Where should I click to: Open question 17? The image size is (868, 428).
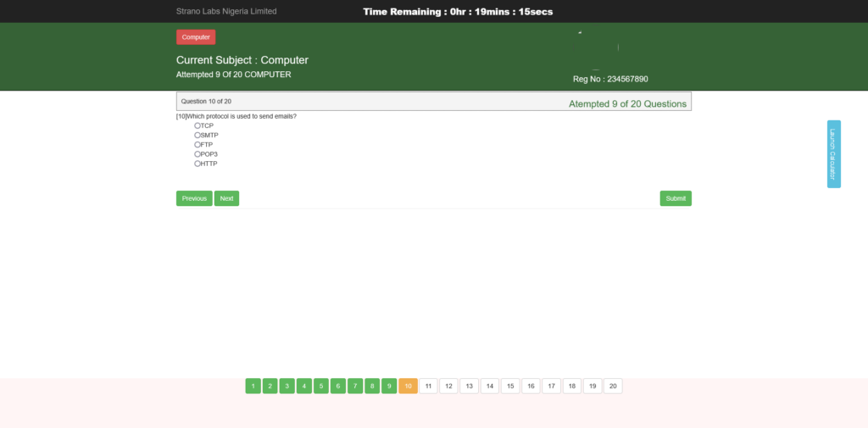click(x=551, y=386)
